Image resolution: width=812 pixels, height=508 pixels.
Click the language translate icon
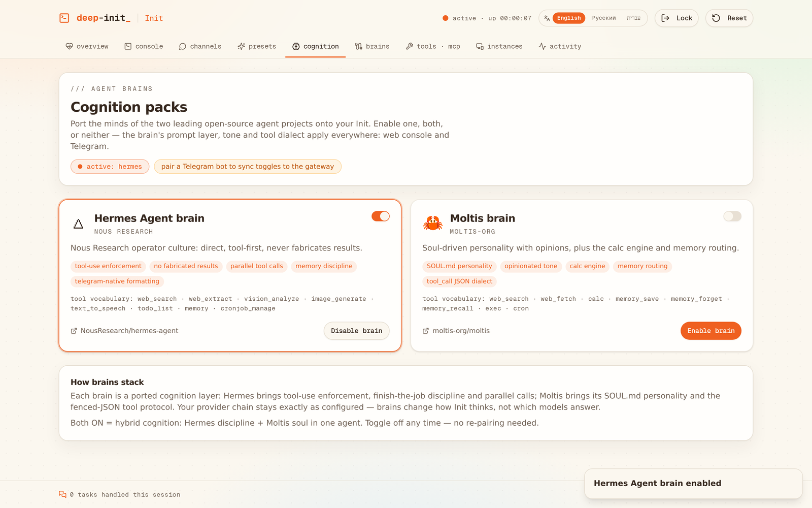[547, 18]
